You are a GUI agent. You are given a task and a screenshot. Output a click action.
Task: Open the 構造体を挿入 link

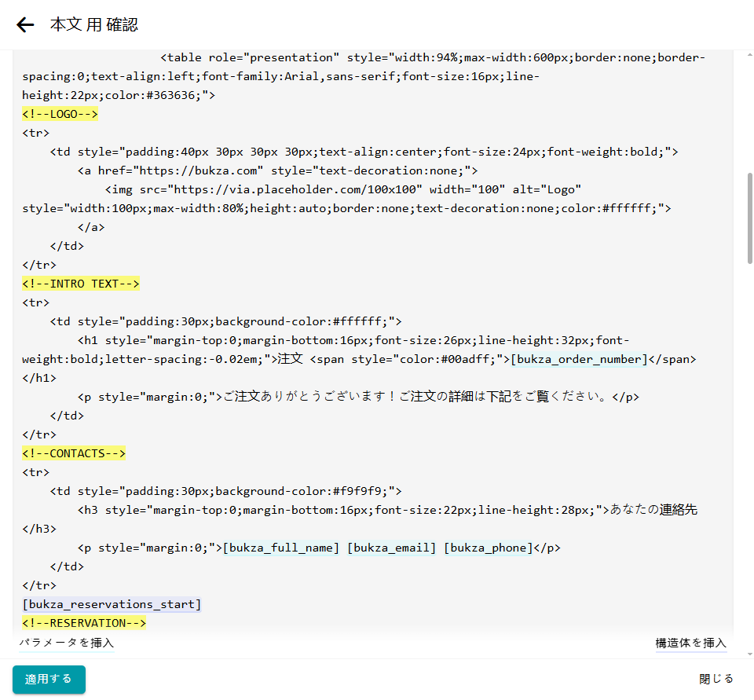click(x=690, y=643)
